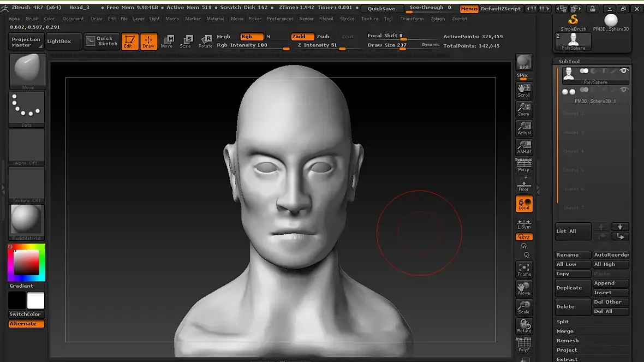Open the Stroke menu
Screen dimensions: 644x362
[347, 19]
